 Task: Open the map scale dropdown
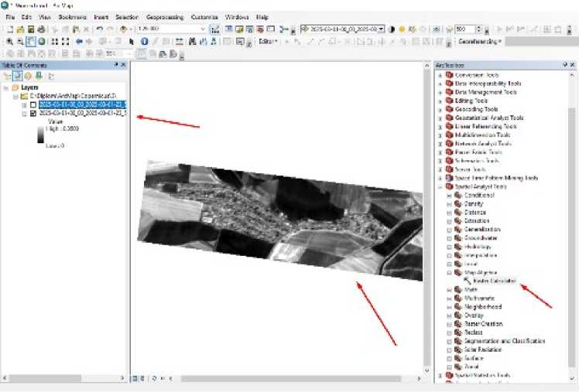point(203,29)
